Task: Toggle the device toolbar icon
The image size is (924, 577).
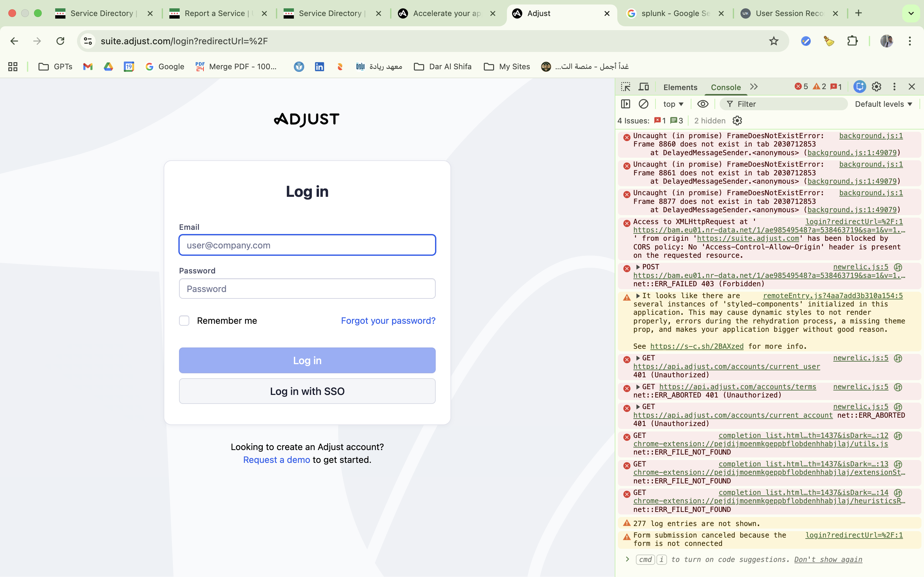Action: [644, 87]
